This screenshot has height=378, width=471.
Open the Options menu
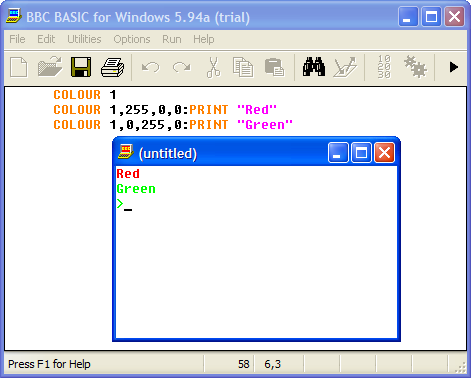point(132,39)
